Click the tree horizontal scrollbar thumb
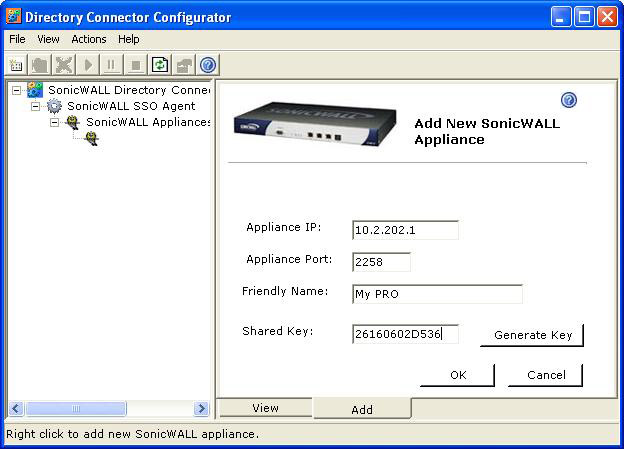Viewport: 624px width, 449px height. 76,408
